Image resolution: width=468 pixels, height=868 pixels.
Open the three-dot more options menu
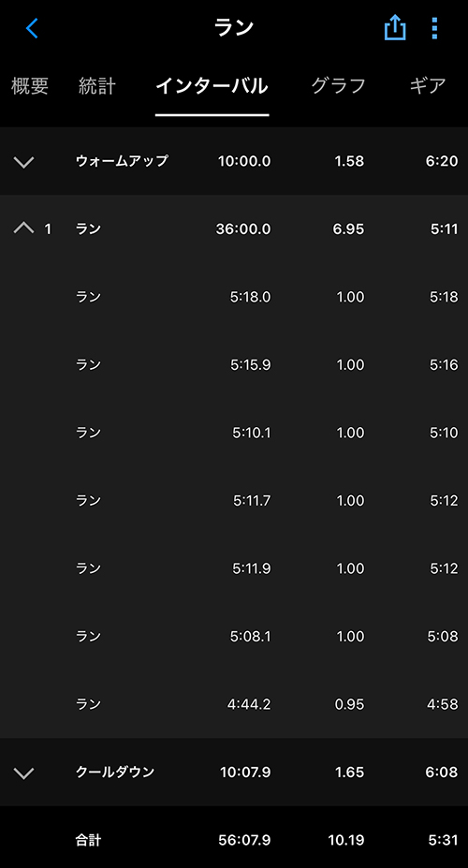pyautogui.click(x=434, y=28)
